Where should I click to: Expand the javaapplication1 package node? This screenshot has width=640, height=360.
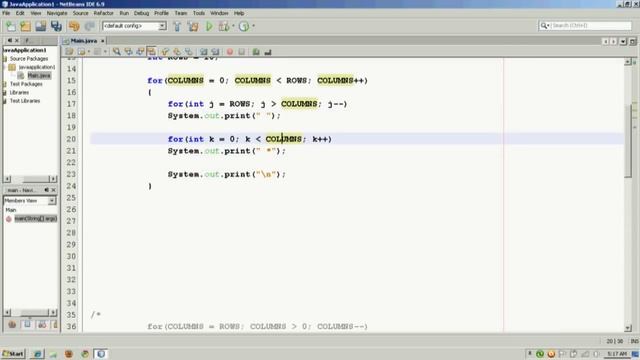click(4, 67)
